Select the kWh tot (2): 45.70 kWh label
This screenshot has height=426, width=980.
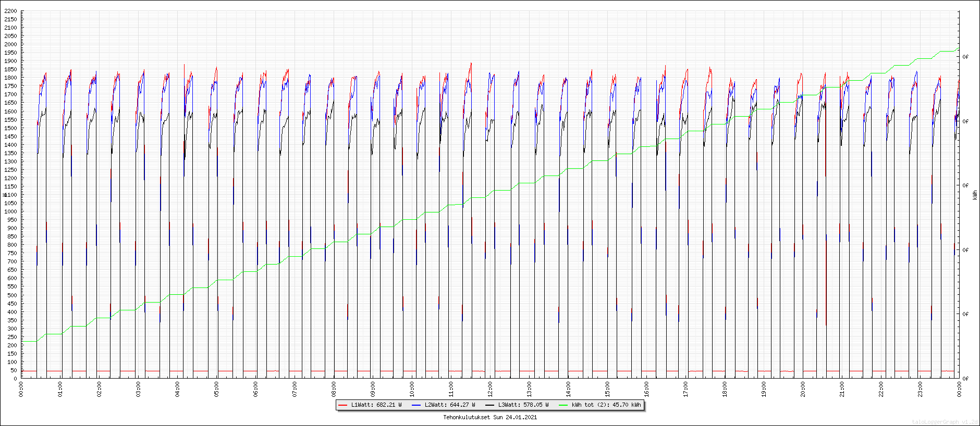pyautogui.click(x=606, y=405)
